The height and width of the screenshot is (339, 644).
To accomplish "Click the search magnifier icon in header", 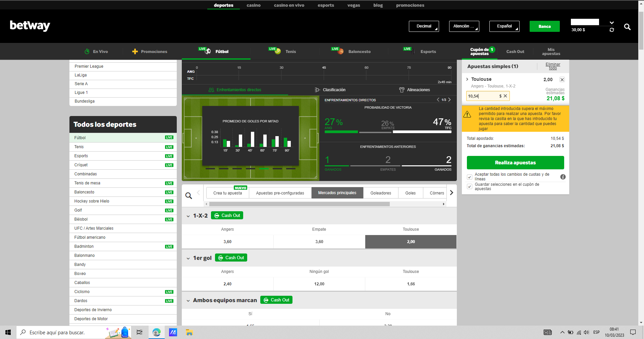I will click(627, 27).
